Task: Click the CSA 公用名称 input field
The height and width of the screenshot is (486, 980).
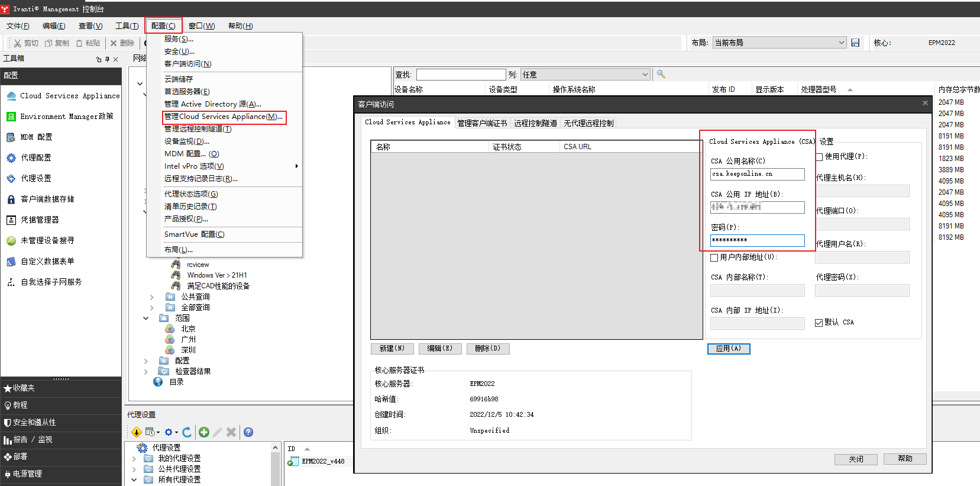Action: click(x=757, y=174)
